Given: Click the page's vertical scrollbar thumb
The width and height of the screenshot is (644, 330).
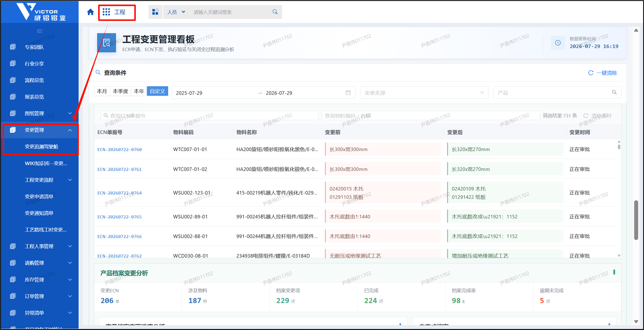Looking at the screenshot, I should pos(636,220).
